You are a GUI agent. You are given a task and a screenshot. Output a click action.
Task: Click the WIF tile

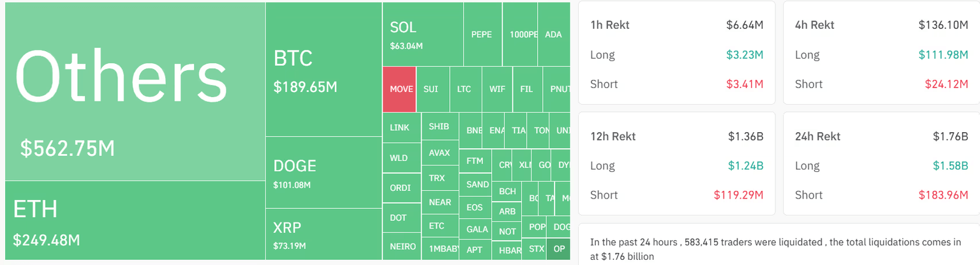497,89
